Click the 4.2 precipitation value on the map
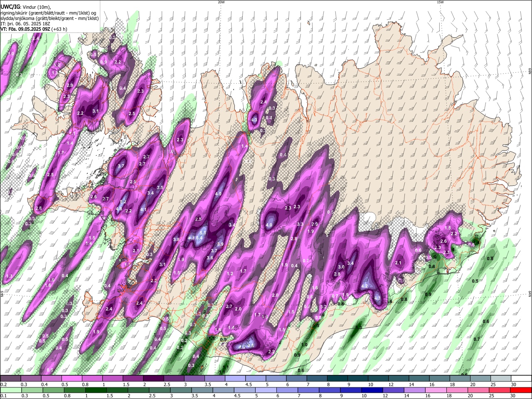The image size is (532, 399). pos(365,286)
